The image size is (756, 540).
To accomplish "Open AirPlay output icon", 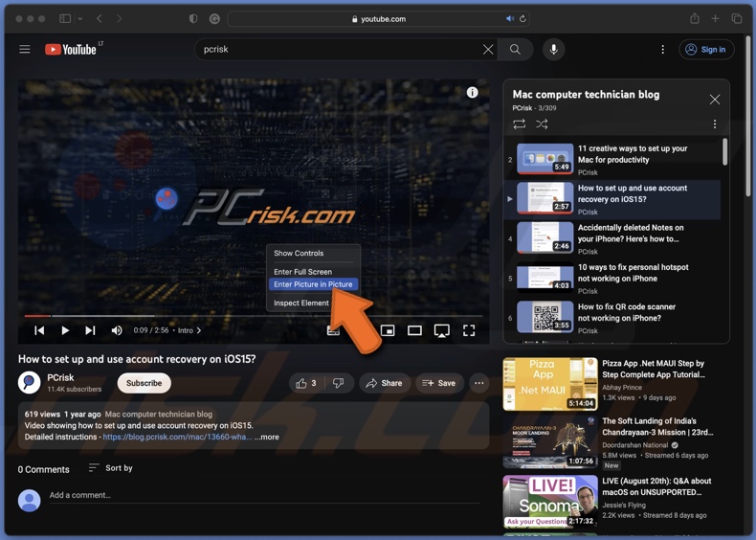I will click(442, 330).
